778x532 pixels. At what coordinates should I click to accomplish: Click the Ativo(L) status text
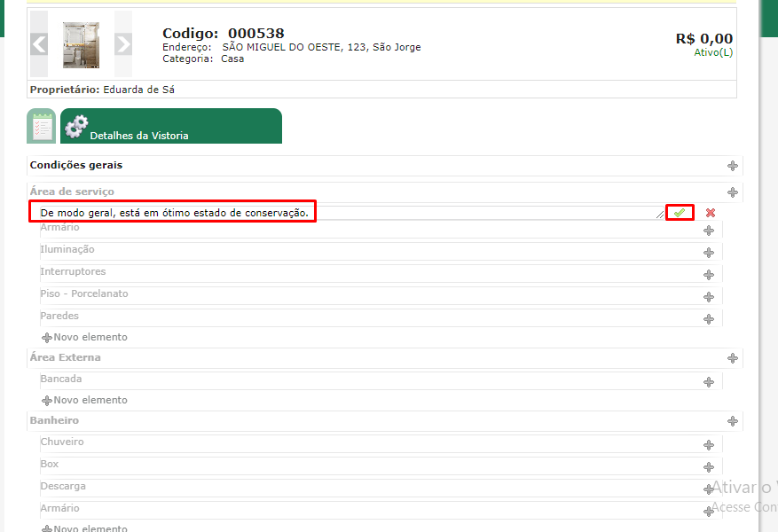713,52
